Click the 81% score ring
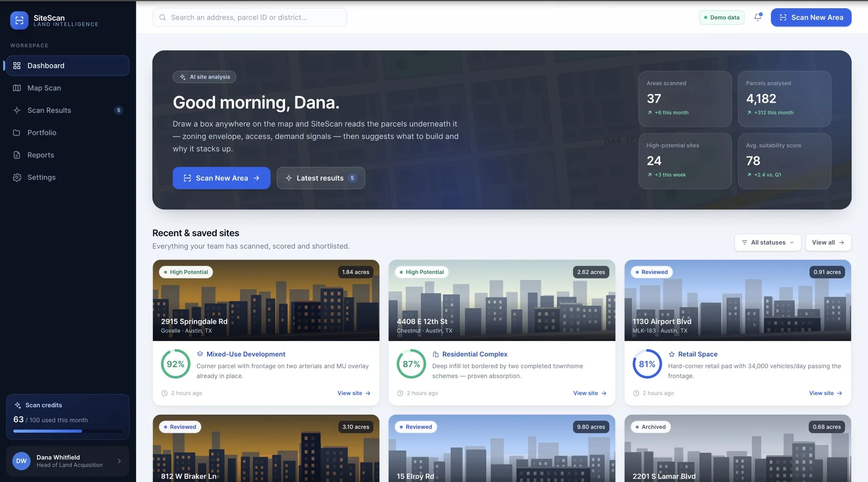 [647, 364]
